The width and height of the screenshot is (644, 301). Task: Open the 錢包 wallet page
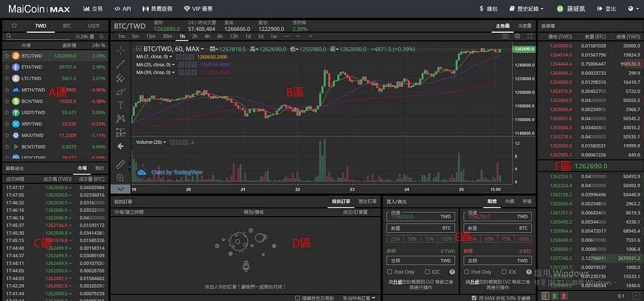pos(489,9)
